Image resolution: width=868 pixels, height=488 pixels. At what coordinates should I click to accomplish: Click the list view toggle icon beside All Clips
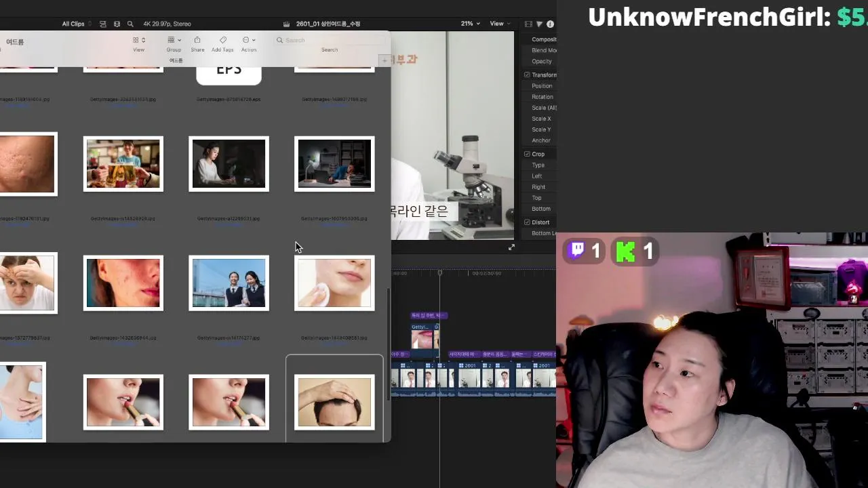102,24
